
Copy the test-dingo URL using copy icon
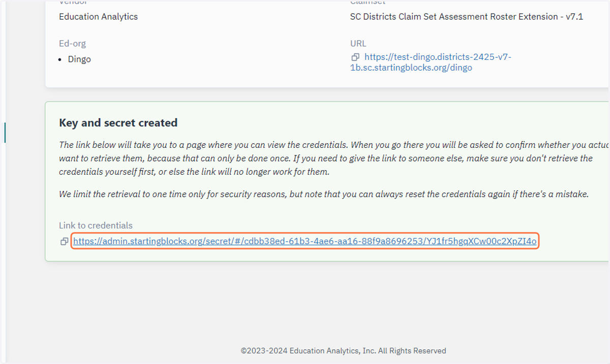(355, 57)
